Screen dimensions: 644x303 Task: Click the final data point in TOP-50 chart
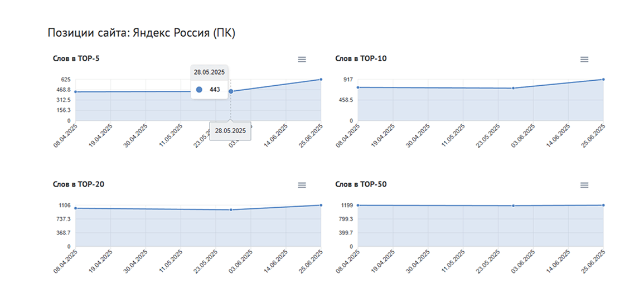603,205
